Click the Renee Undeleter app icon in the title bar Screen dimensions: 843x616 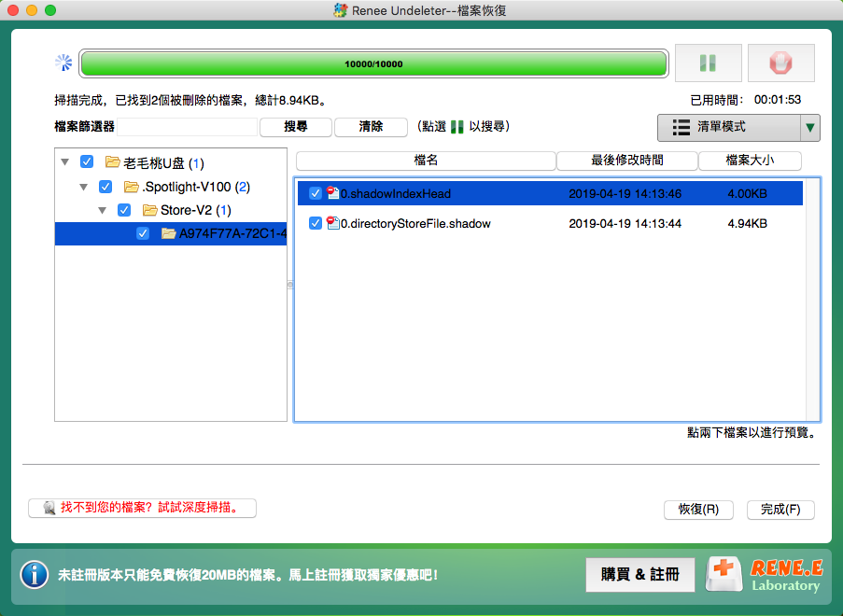(x=341, y=10)
